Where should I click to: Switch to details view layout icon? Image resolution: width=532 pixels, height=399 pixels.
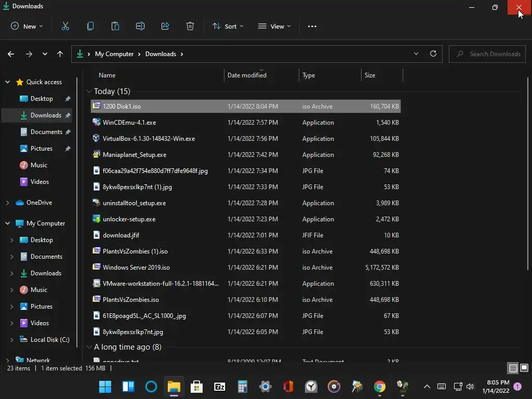pos(513,368)
